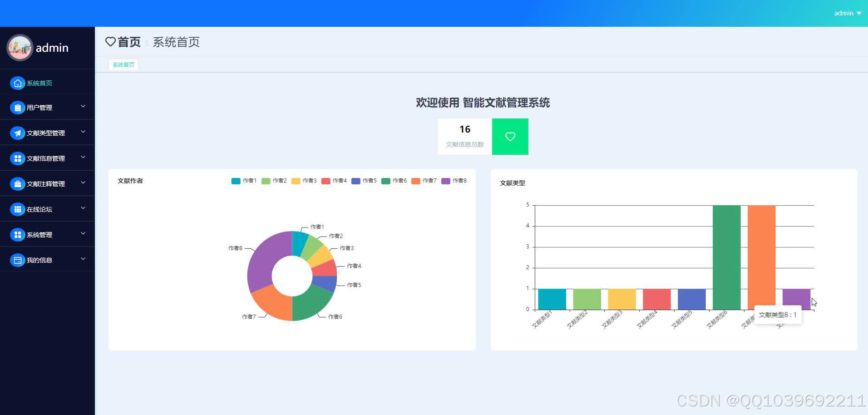Click the 作者7 orange color swatch in legend

coord(416,180)
